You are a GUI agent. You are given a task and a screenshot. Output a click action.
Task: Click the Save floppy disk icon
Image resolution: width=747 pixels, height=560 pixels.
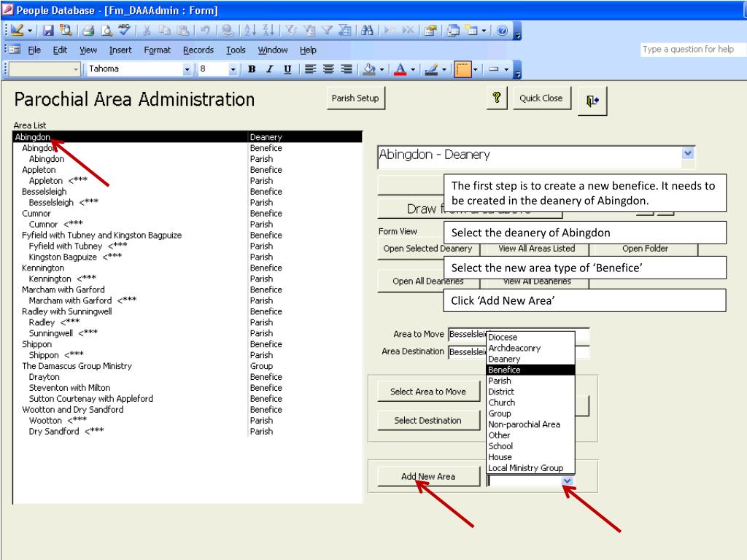click(x=48, y=31)
